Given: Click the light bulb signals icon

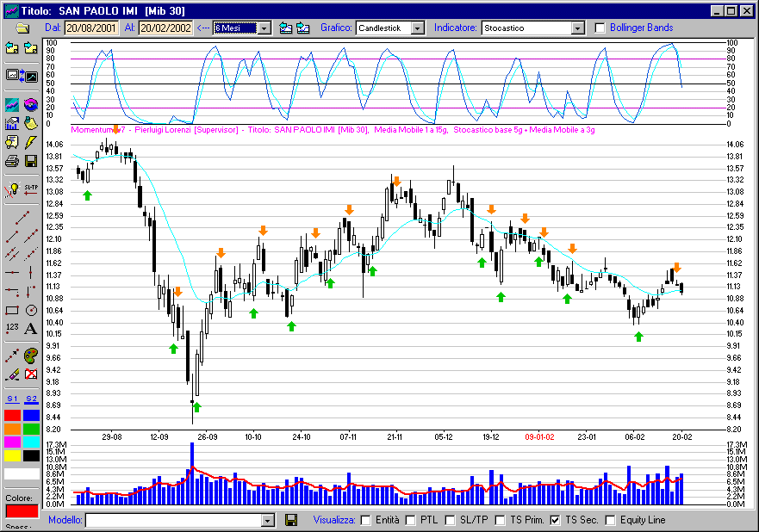Looking at the screenshot, I should pyautogui.click(x=12, y=190).
